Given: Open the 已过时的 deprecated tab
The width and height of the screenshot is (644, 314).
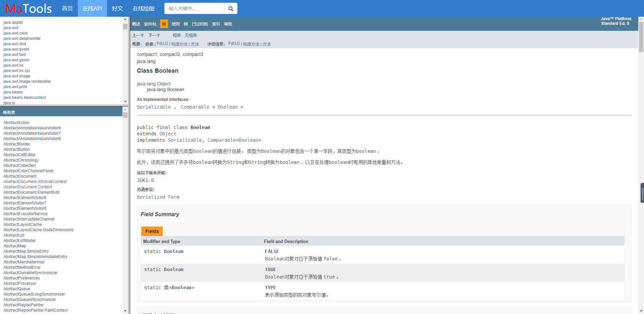Looking at the screenshot, I should click(x=200, y=24).
